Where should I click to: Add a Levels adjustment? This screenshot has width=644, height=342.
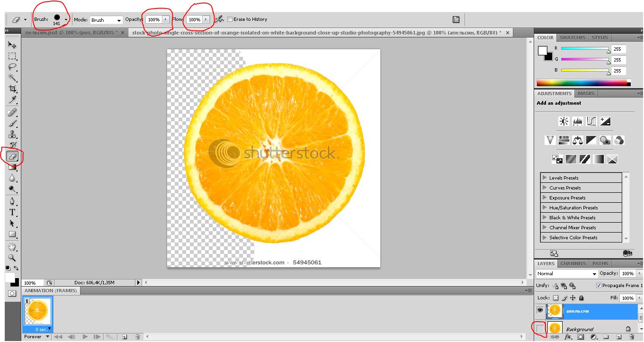(x=577, y=121)
